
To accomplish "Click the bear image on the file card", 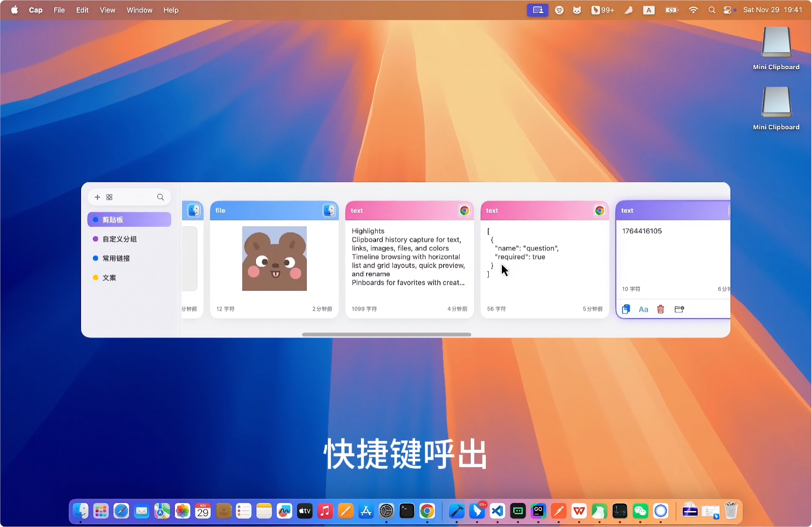I will click(x=274, y=259).
